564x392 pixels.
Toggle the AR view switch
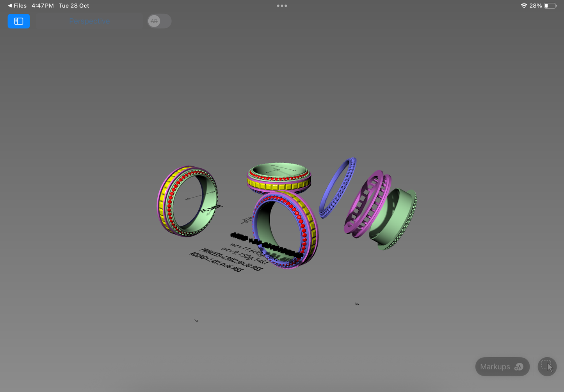pyautogui.click(x=159, y=21)
